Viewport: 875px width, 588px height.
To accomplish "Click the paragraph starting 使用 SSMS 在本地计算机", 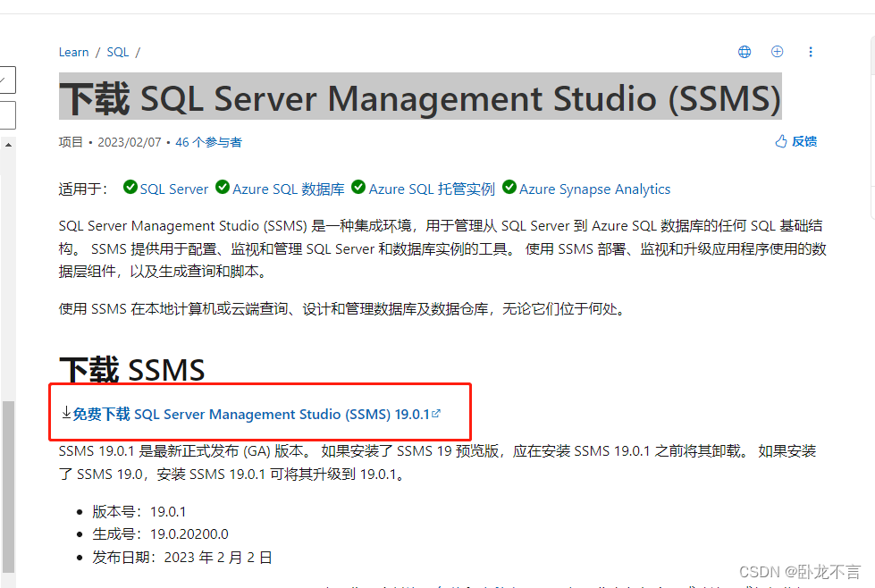I will 343,308.
